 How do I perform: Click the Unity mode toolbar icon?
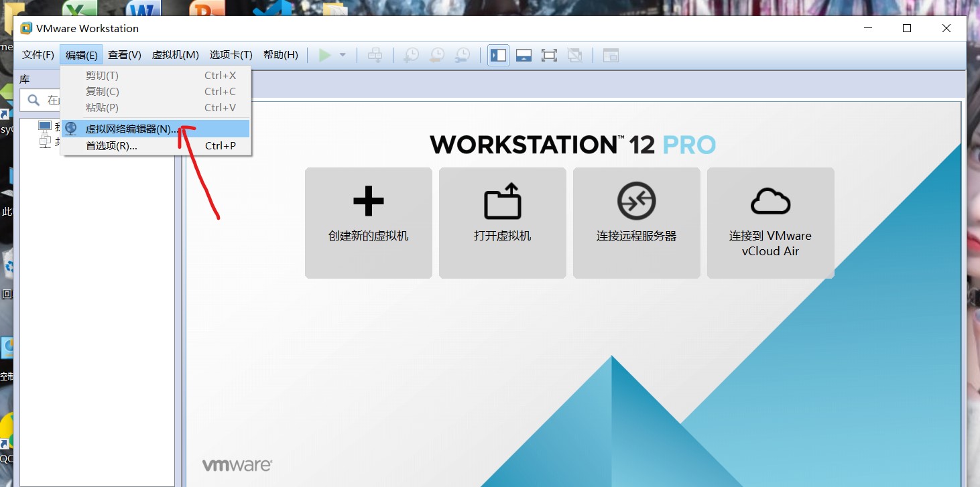(574, 55)
